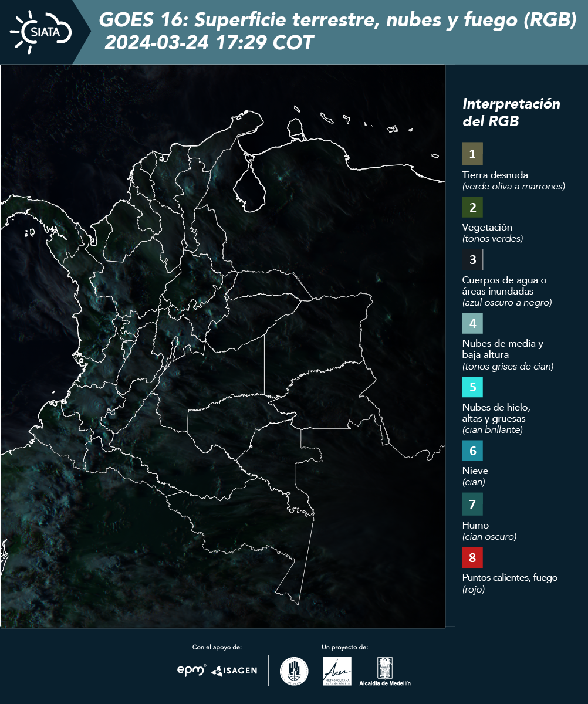Viewport: 588px width, 704px height.
Task: Click '(cian oscuro)' text
Action: click(489, 536)
